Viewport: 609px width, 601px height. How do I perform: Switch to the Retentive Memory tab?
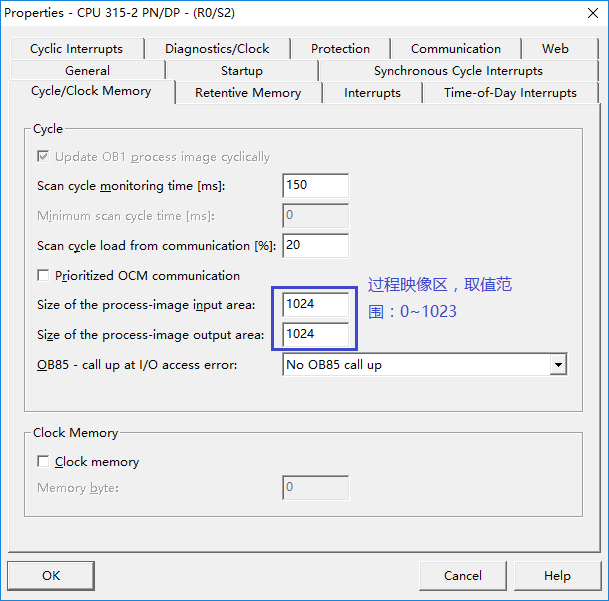pyautogui.click(x=248, y=93)
